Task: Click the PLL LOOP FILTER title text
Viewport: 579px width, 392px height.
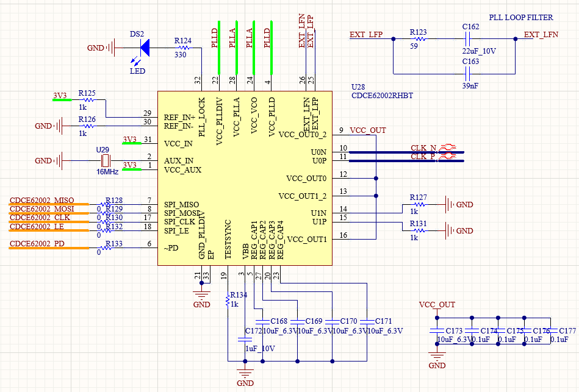Action: click(521, 17)
